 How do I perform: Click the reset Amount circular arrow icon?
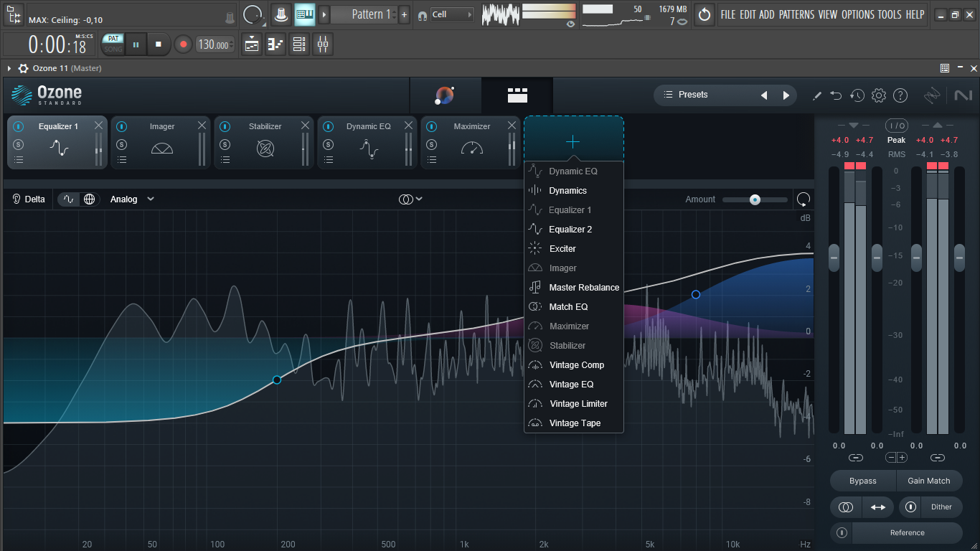pos(804,199)
